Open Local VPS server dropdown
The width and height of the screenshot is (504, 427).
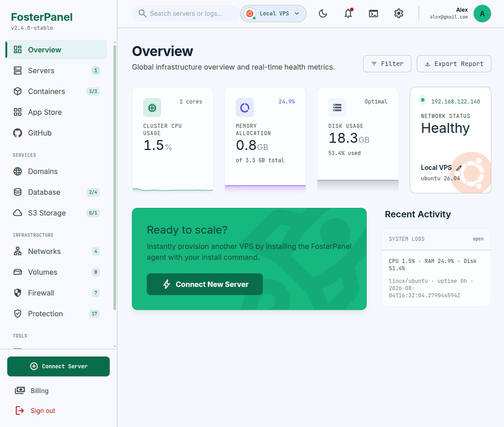273,14
